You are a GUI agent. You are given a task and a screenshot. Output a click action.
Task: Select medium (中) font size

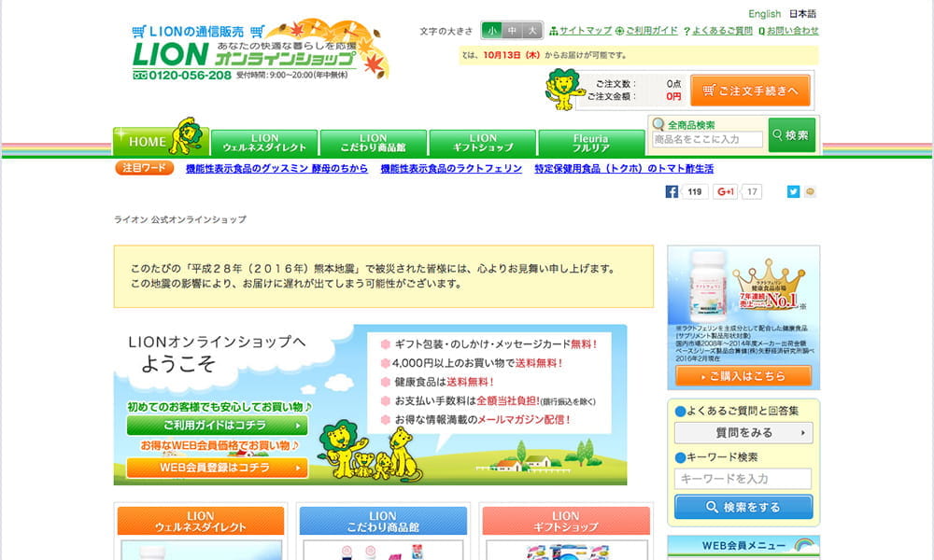[x=512, y=30]
